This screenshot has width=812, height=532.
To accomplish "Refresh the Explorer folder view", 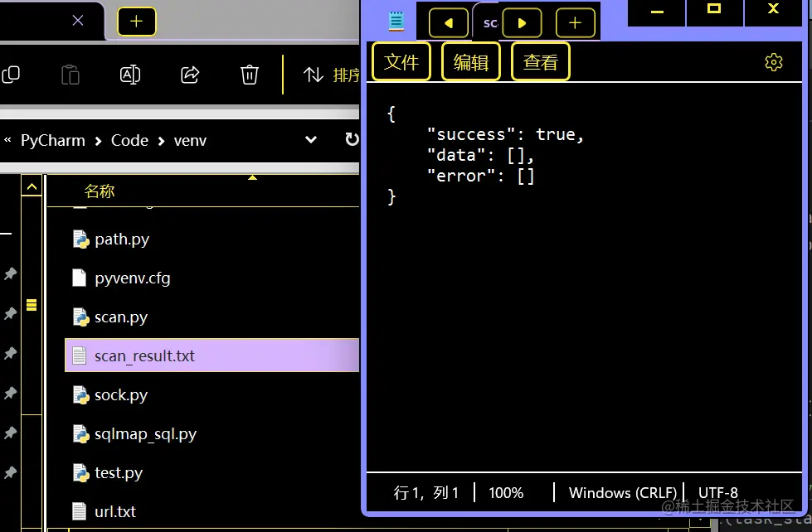I will [x=352, y=139].
